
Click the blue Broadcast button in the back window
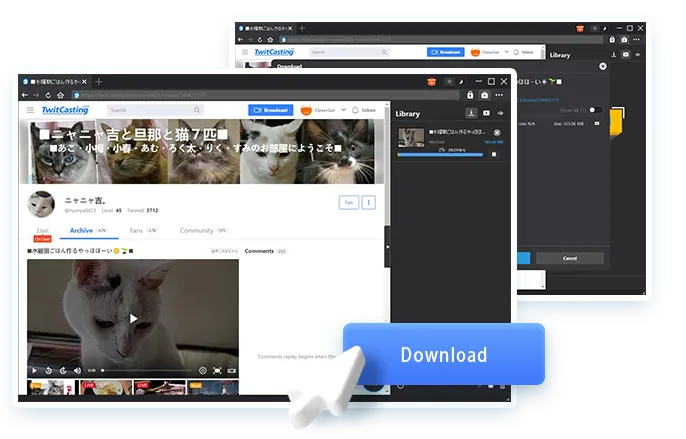445,52
